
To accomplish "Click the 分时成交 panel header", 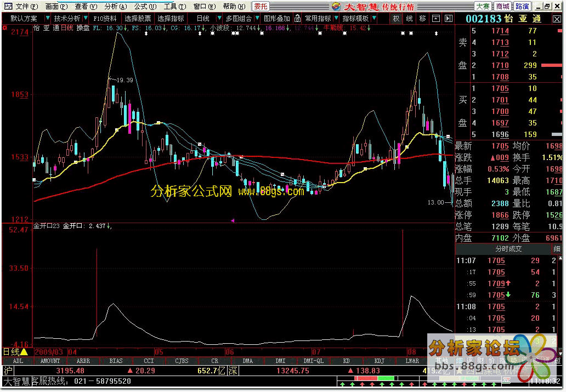I will (508, 249).
